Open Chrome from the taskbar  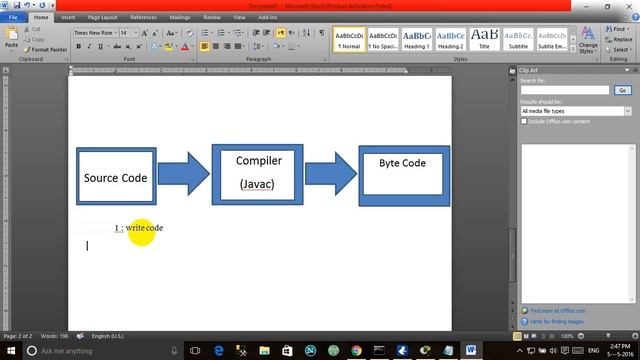(x=356, y=351)
